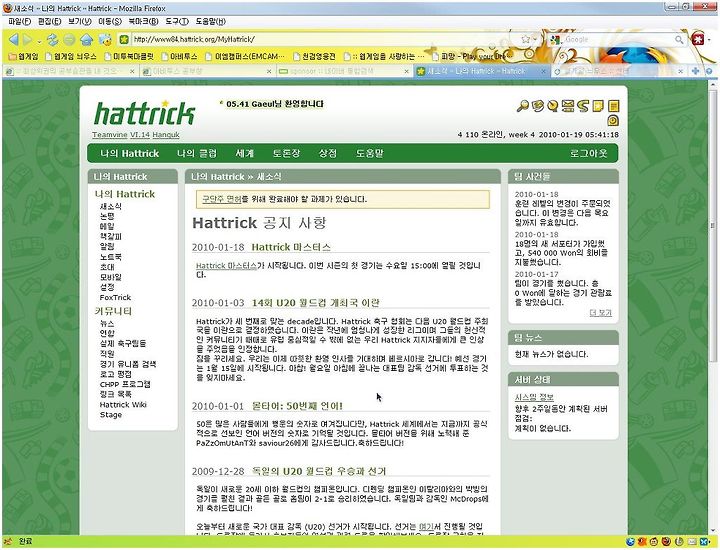Switch to the sponsor tab

coord(343,71)
